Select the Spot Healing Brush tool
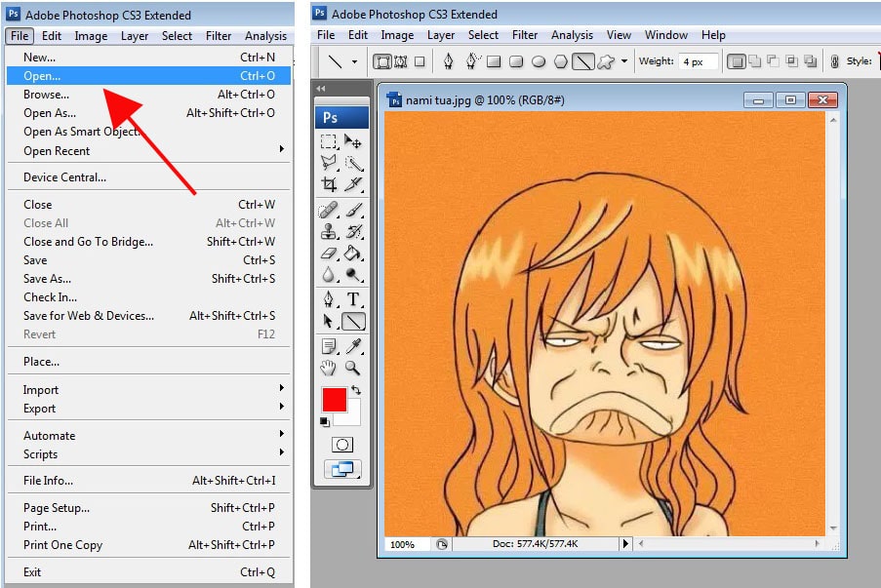Viewport: 881px width, 588px height. coord(329,210)
